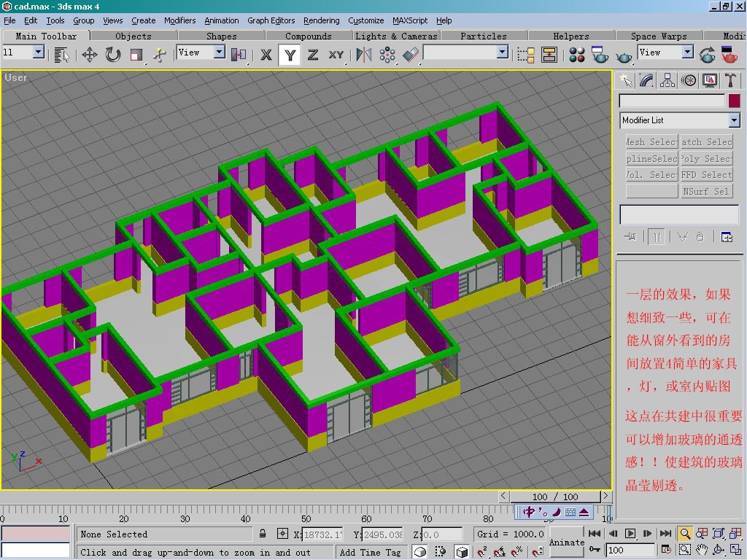Pick the Select by Name tool
This screenshot has width=747, height=560.
[61, 55]
